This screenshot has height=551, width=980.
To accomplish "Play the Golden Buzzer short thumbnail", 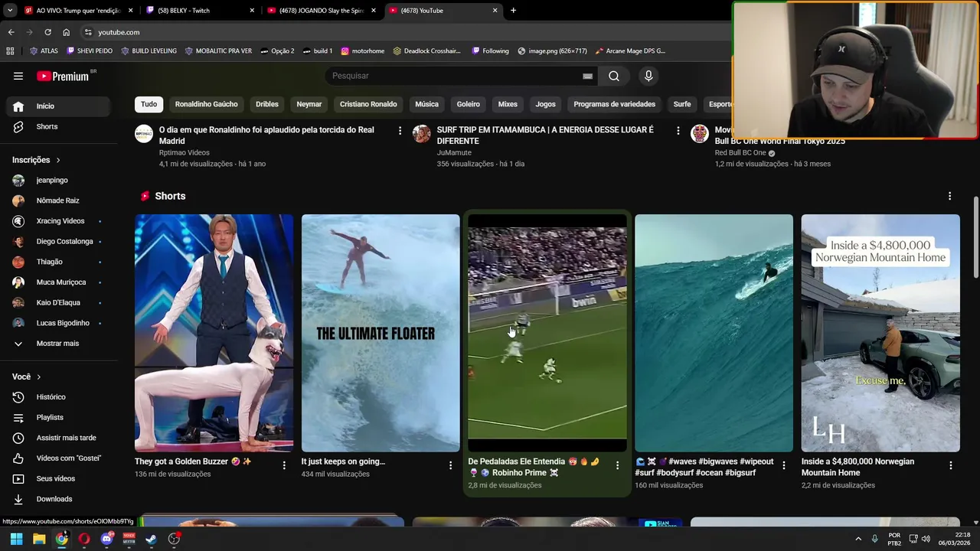I will tap(214, 333).
